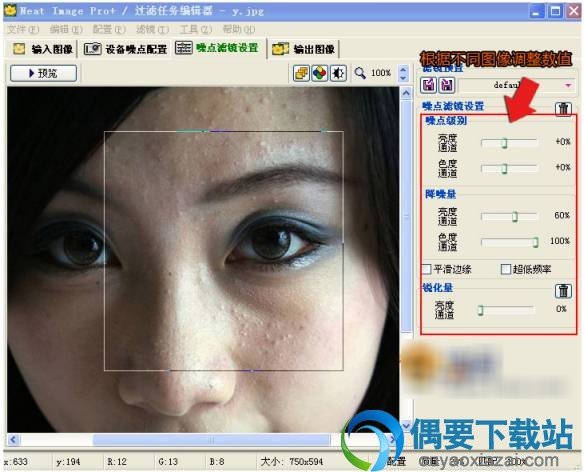The width and height of the screenshot is (584, 472).
Task: Click the x:633 status bar entry
Action: click(16, 462)
